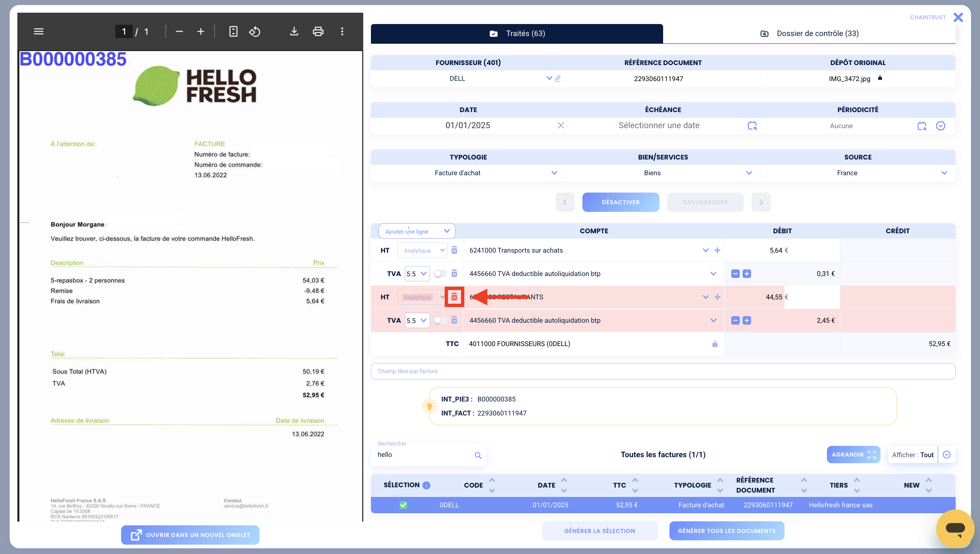The image size is (980, 554).
Task: Open the Périodicité calendar icon
Action: [x=921, y=126]
